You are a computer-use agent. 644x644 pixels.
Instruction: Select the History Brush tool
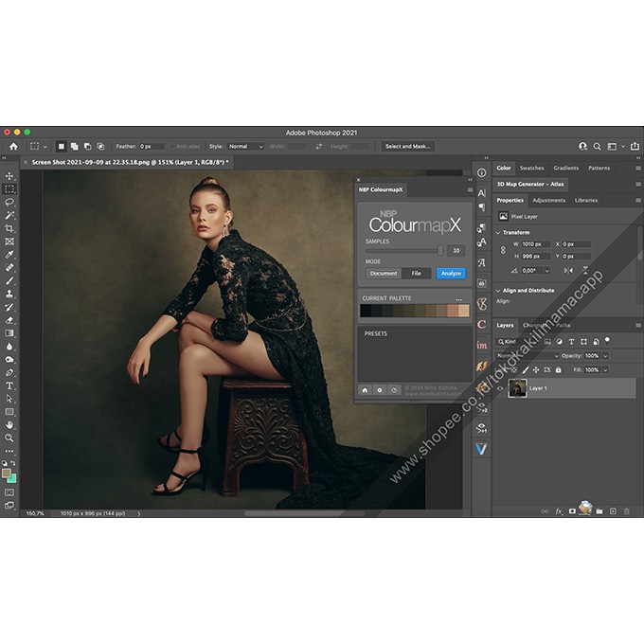pyautogui.click(x=9, y=307)
